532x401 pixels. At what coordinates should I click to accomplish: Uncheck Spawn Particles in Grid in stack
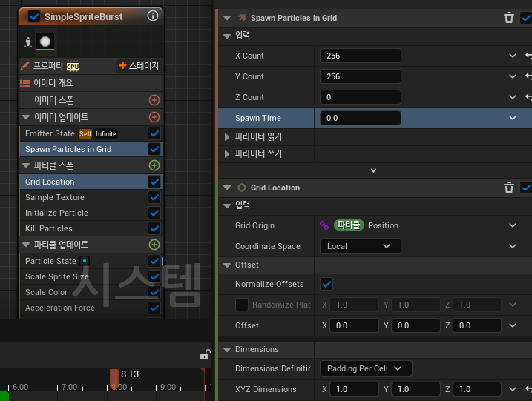pos(154,149)
